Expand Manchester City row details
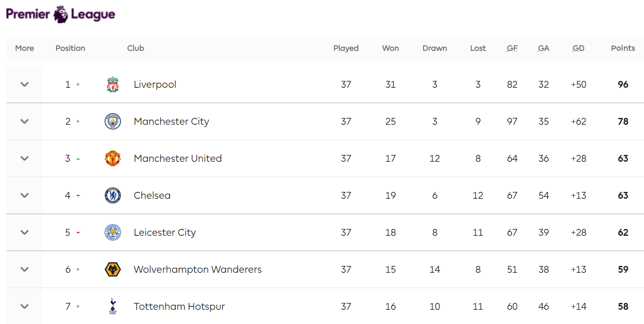644x324 pixels. 25,121
